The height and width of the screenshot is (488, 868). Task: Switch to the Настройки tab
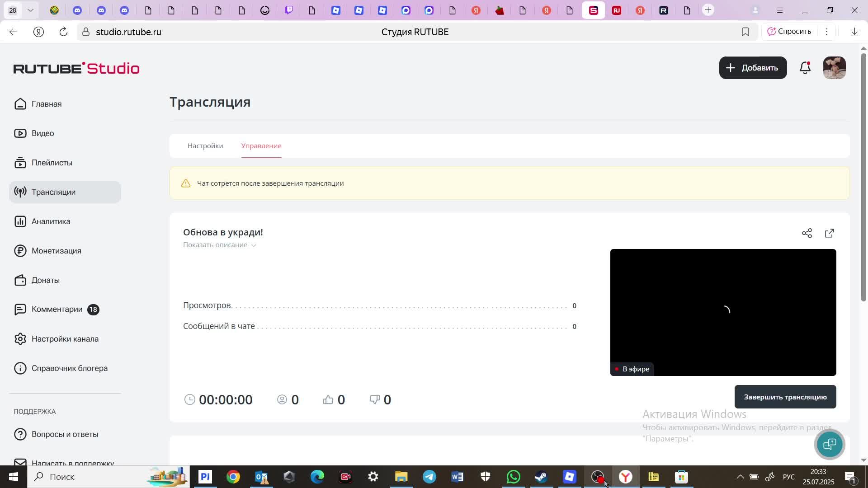tap(205, 145)
